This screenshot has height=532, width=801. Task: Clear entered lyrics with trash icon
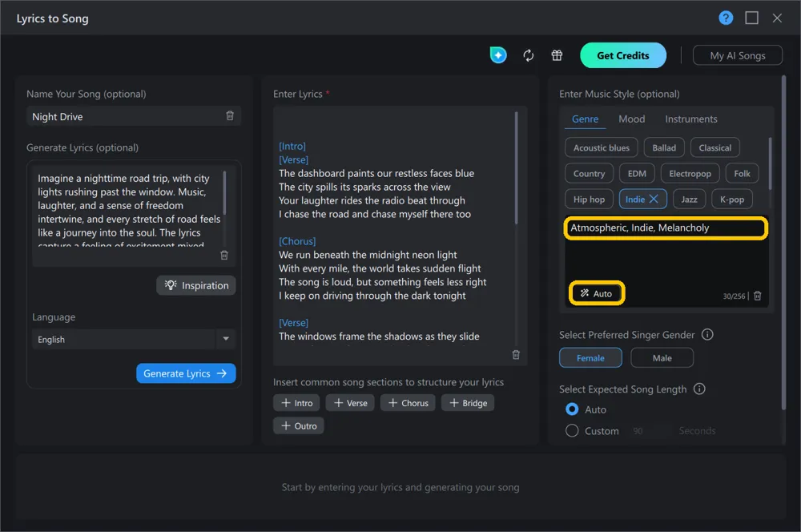coord(516,355)
